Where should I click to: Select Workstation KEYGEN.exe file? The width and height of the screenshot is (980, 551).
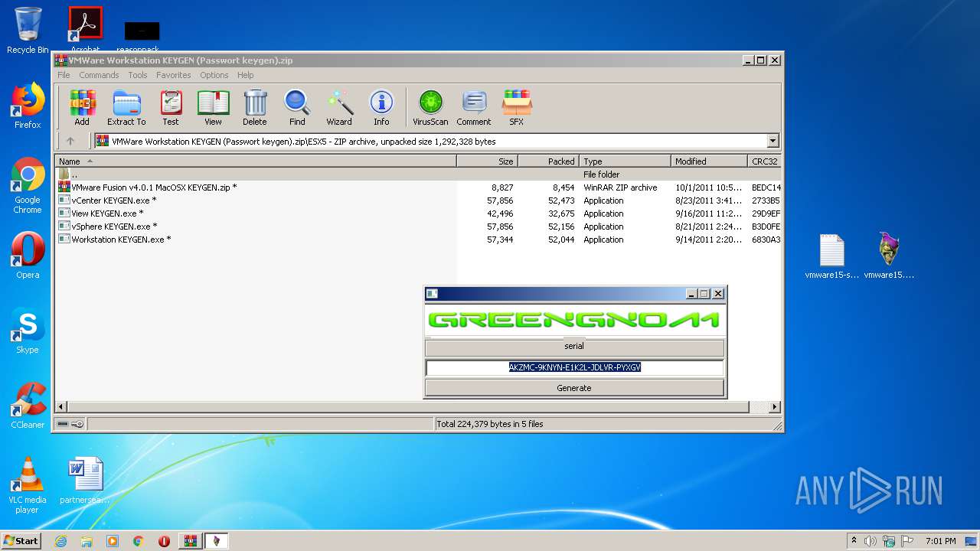tap(418, 240)
